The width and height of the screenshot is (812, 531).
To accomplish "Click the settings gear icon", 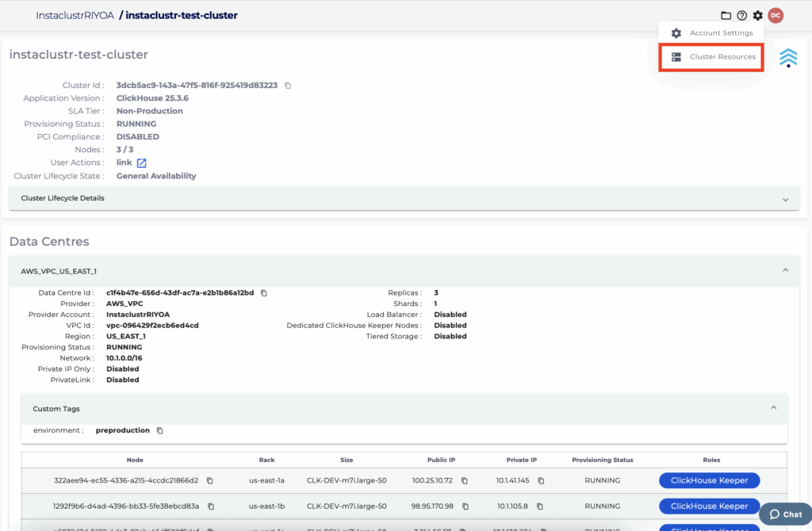I will pyautogui.click(x=758, y=16).
